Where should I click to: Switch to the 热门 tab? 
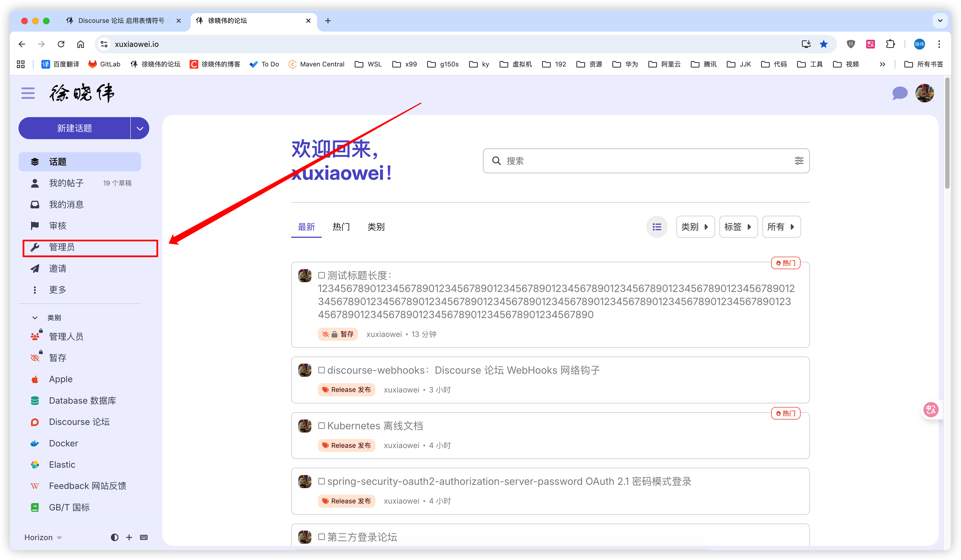341,227
